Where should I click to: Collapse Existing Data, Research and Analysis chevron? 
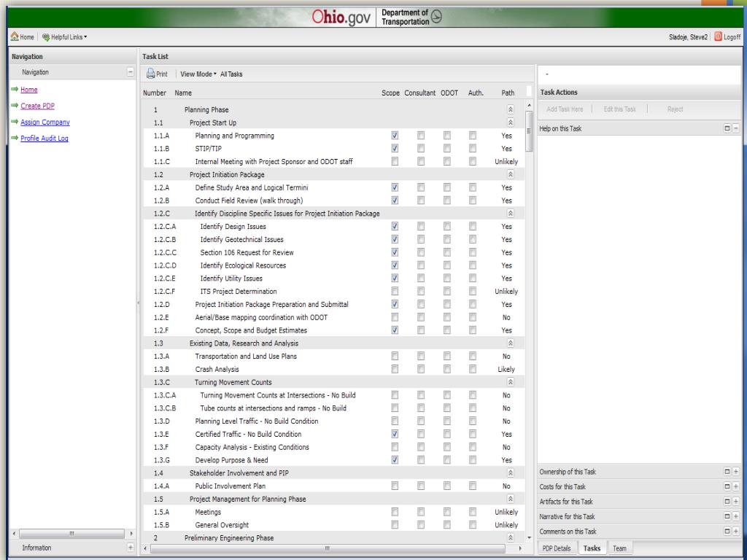510,343
